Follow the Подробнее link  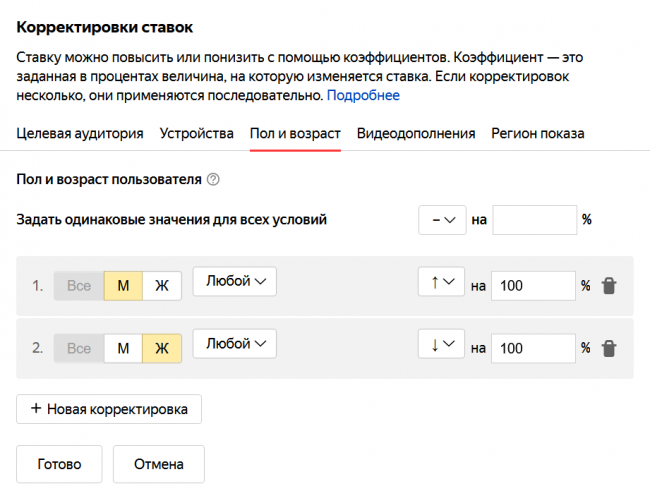coord(363,95)
